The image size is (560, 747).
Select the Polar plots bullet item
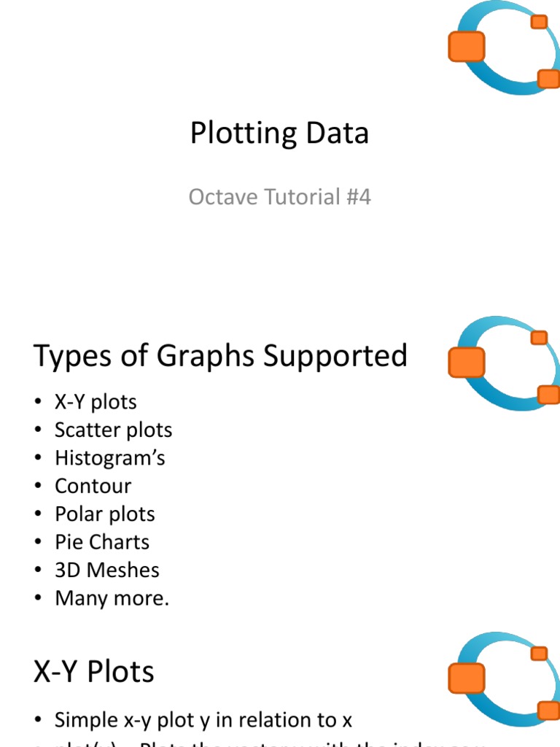105,514
